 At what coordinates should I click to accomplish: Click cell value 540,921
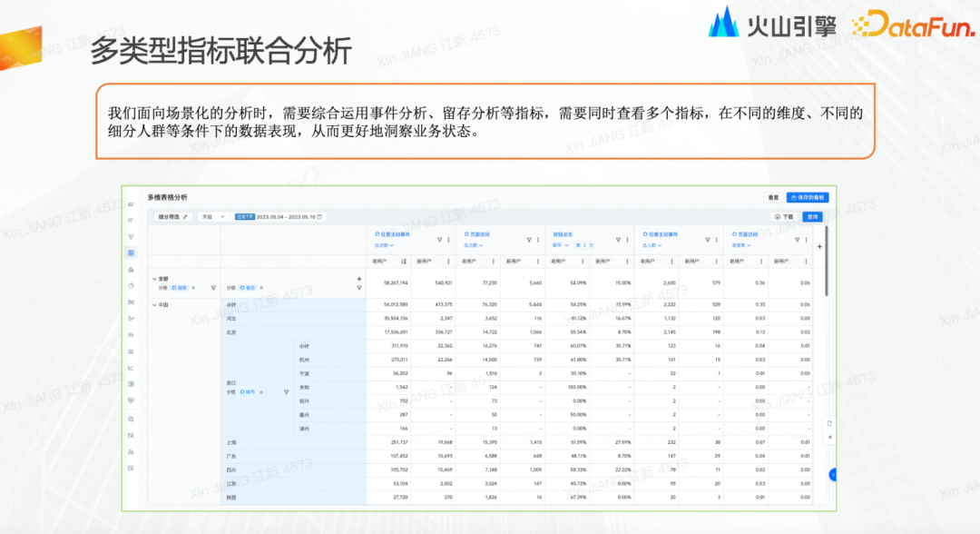[443, 283]
